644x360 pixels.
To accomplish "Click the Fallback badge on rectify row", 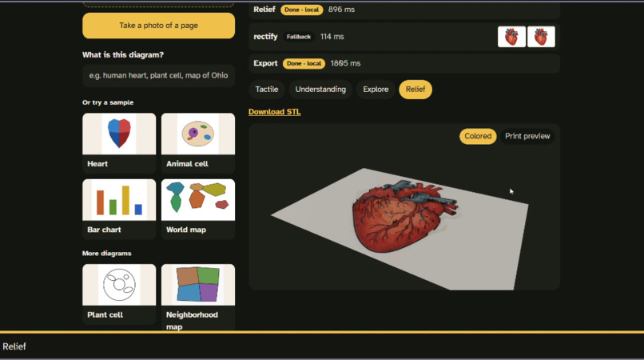I will (x=299, y=37).
